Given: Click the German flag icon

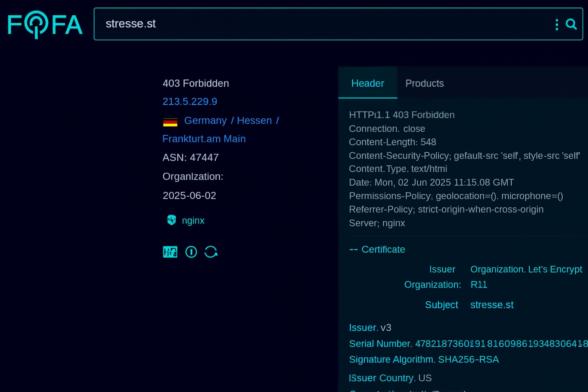Looking at the screenshot, I should pos(170,122).
